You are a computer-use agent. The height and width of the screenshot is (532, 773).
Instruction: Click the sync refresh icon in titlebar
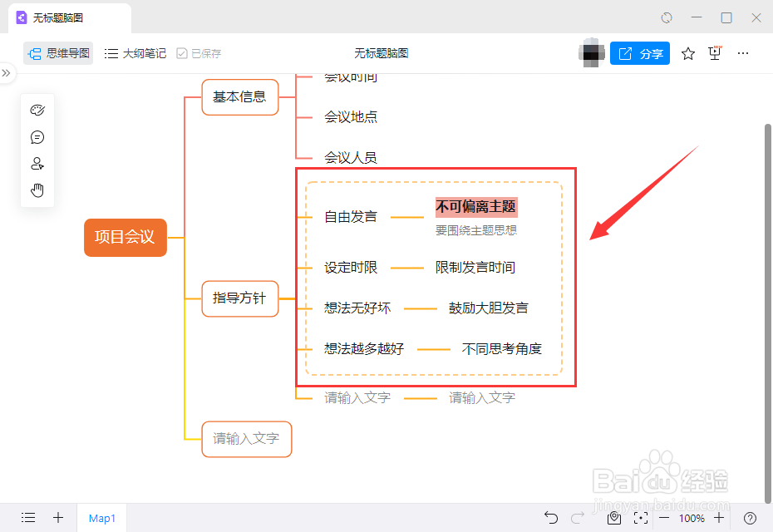665,17
